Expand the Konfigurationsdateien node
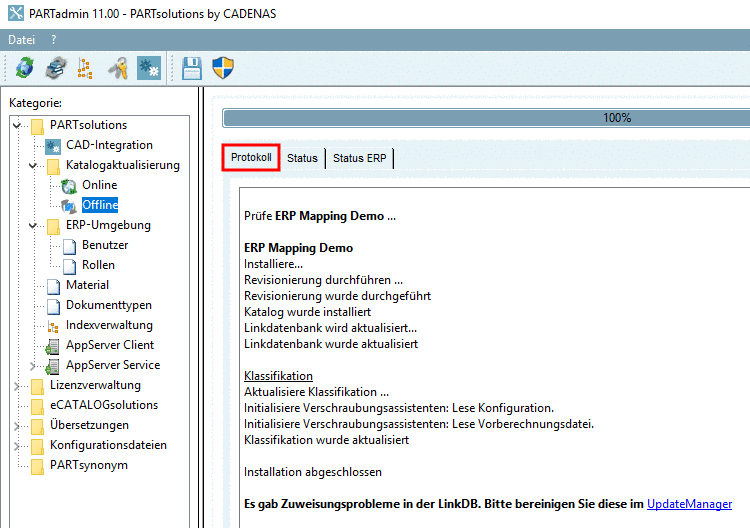750x528 pixels. pyautogui.click(x=17, y=446)
